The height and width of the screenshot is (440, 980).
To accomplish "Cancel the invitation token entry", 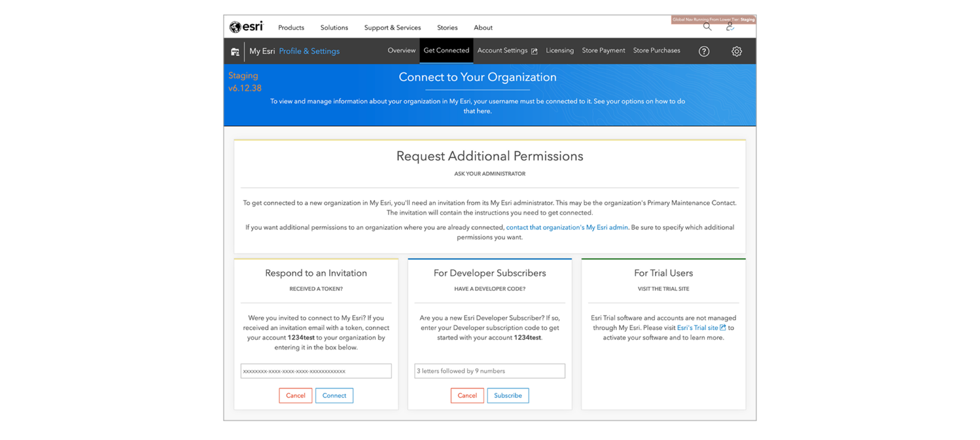I will click(x=295, y=395).
